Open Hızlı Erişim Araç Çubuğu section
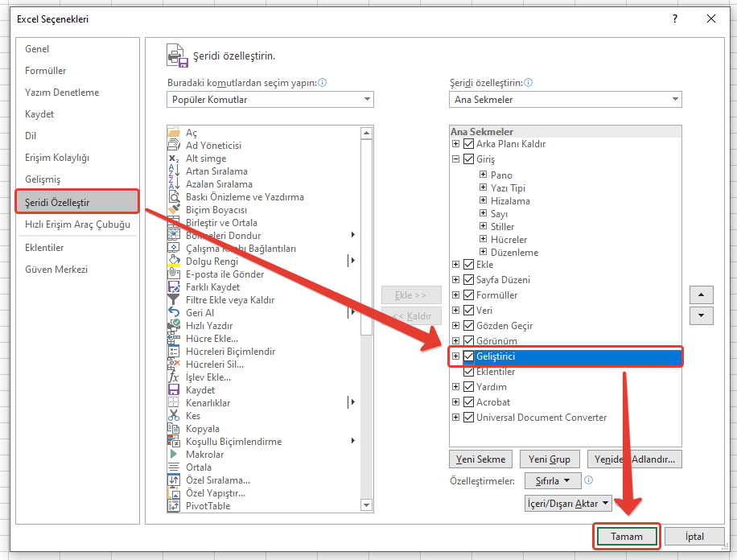 pos(77,224)
